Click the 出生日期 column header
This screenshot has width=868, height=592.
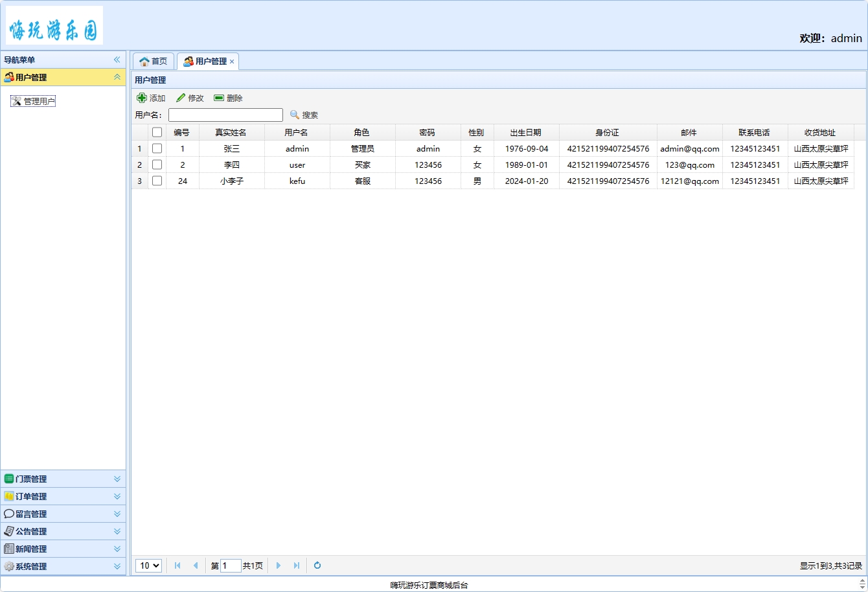(525, 132)
